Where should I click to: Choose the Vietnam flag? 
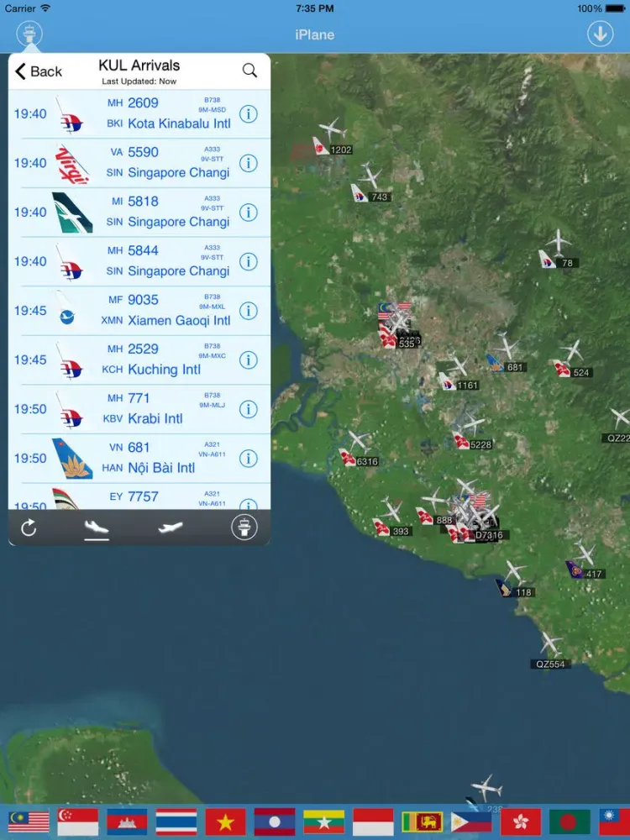pos(226,822)
